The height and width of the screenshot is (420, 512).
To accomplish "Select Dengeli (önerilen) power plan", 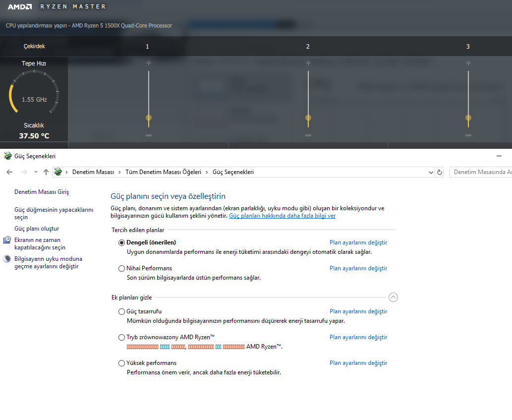I will tap(121, 242).
